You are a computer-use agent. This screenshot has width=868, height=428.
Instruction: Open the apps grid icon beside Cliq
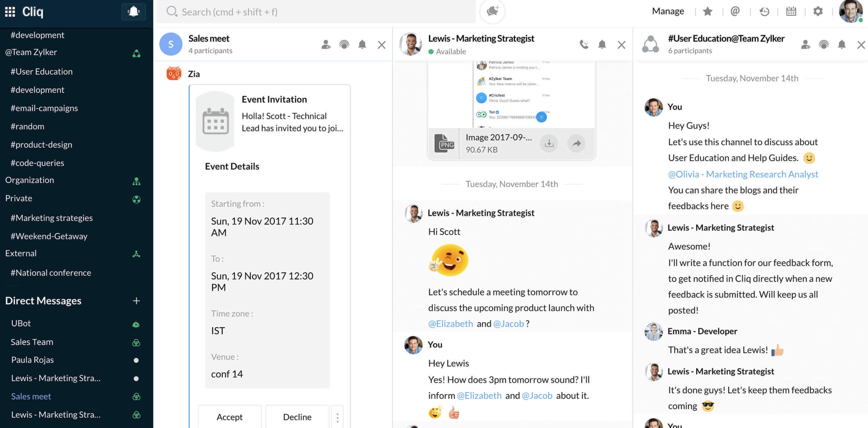[x=10, y=12]
